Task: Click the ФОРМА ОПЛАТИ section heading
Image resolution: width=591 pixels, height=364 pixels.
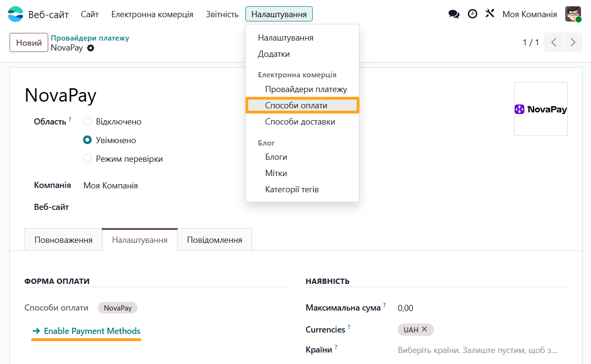Action: (57, 281)
